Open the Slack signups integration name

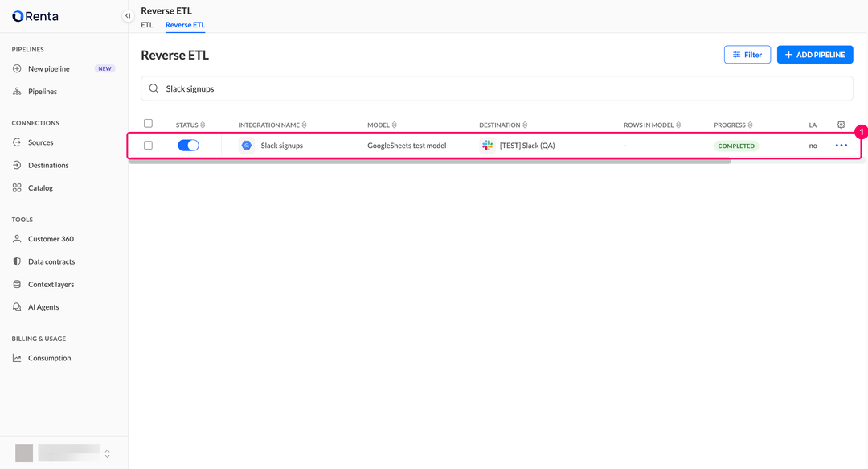pos(282,146)
